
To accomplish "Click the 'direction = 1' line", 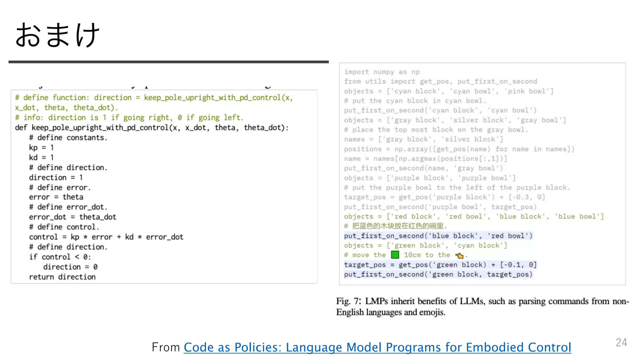I will pyautogui.click(x=56, y=178).
